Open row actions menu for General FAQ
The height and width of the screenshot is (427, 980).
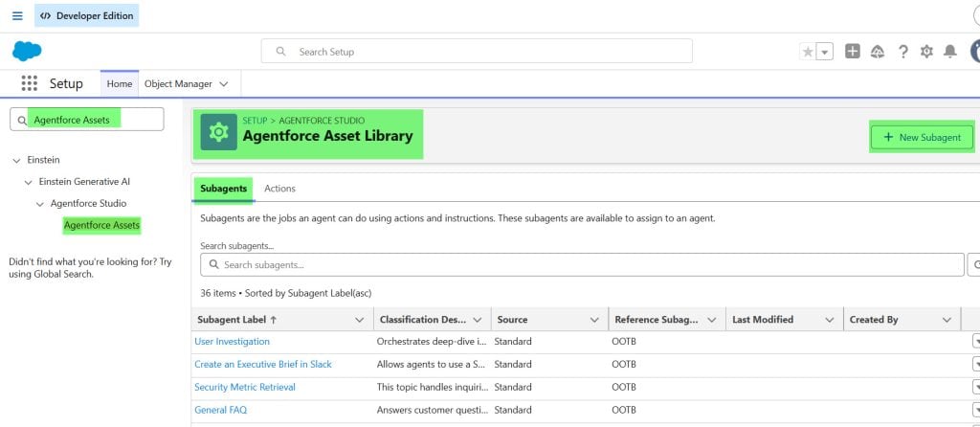976,410
